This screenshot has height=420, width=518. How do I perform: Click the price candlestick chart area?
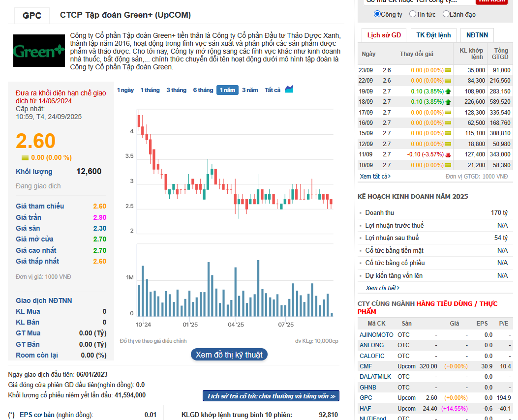tap(235, 171)
